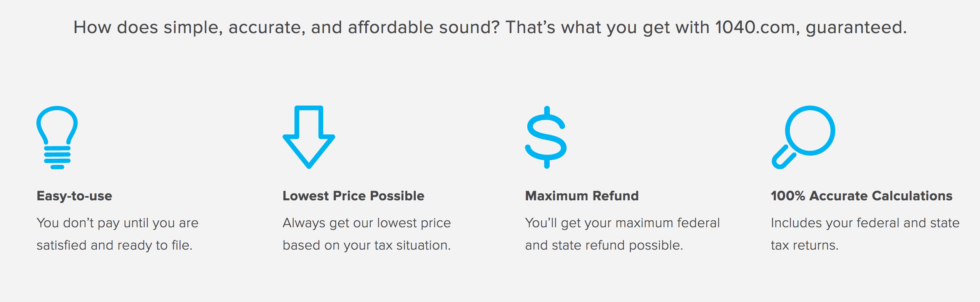Click text 'satisfied and ready to file.'
The image size is (980, 302).
pyautogui.click(x=114, y=245)
